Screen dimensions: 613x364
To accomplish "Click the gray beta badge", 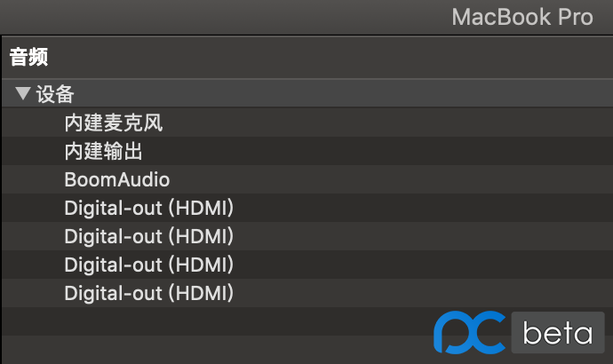I will coord(556,334).
